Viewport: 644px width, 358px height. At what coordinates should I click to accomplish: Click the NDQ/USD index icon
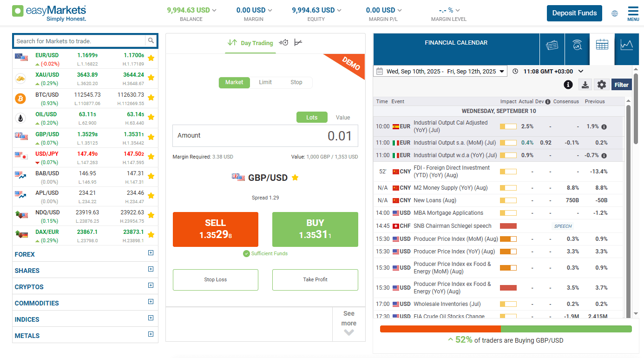pyautogui.click(x=21, y=214)
